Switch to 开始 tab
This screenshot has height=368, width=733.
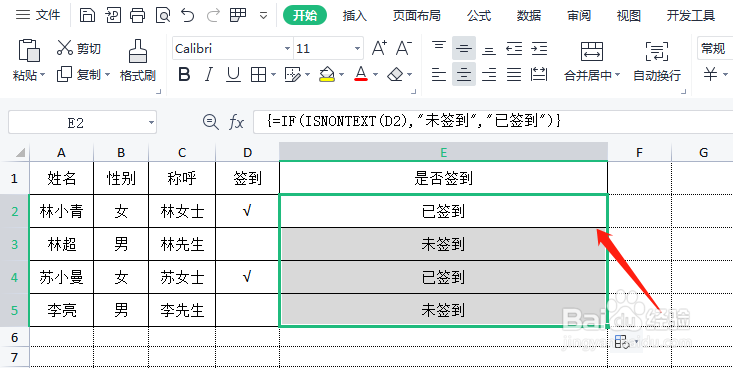(x=305, y=15)
